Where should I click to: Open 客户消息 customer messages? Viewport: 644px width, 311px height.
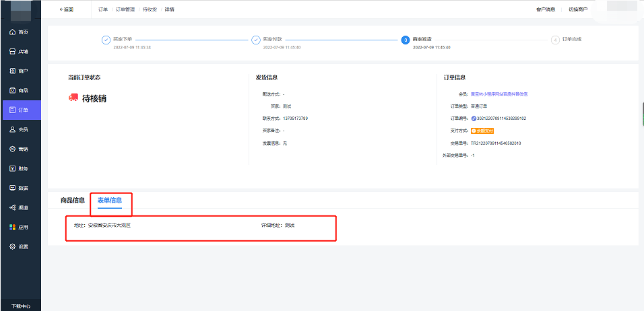click(546, 9)
